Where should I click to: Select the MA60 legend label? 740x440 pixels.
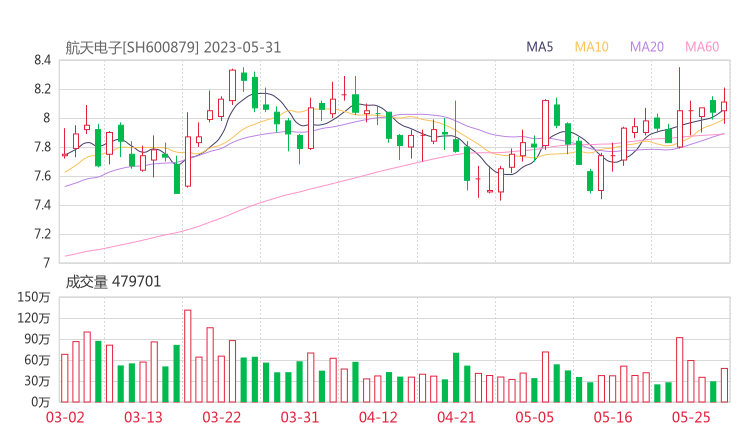point(702,47)
